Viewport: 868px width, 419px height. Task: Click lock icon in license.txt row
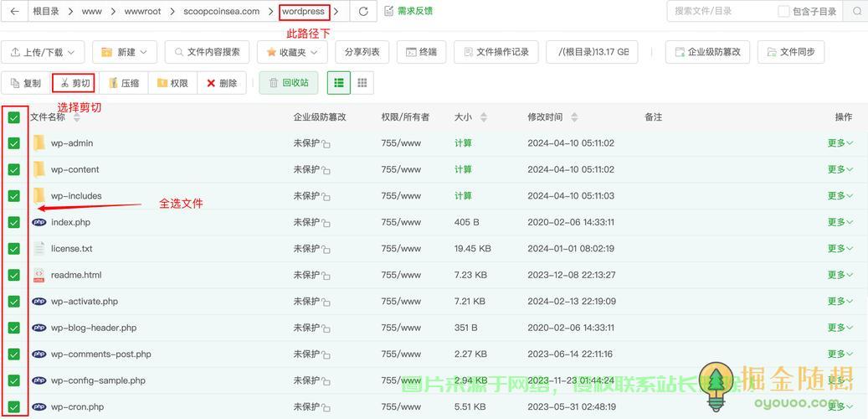pos(326,250)
